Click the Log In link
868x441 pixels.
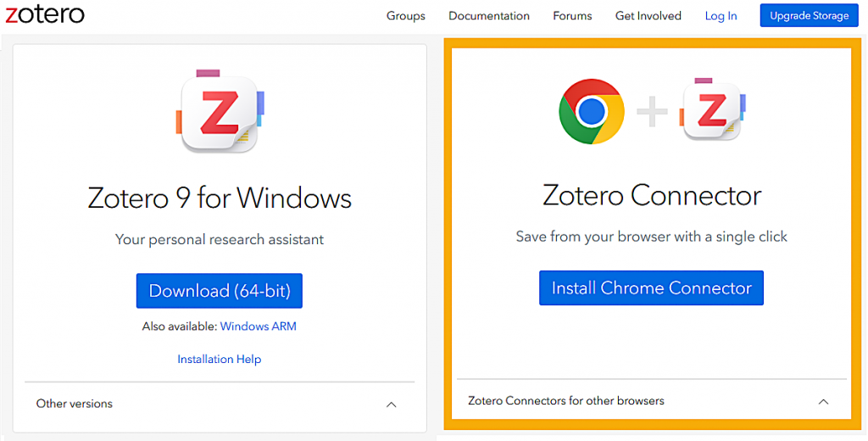(721, 16)
